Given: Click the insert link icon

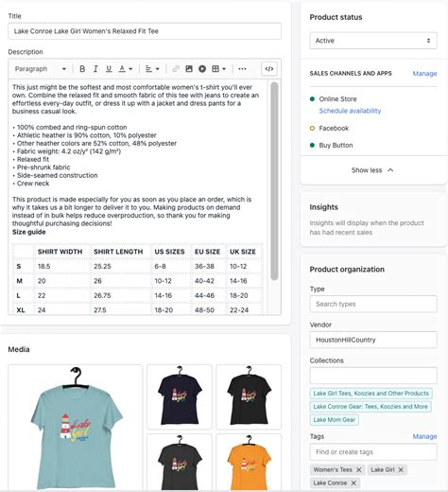Looking at the screenshot, I should (x=176, y=69).
